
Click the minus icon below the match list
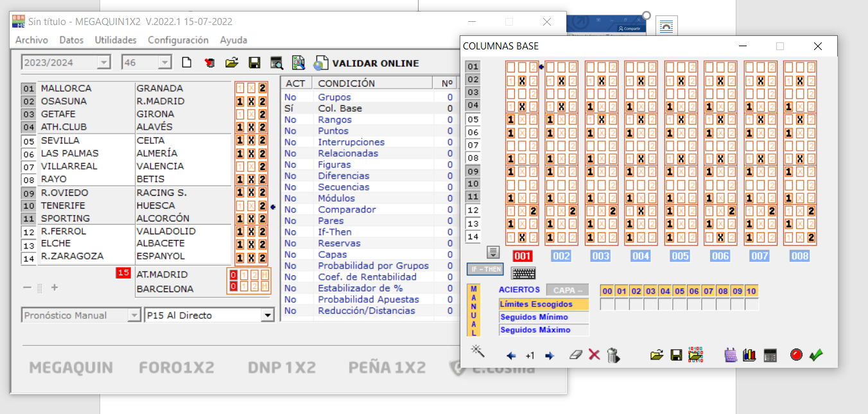point(27,288)
